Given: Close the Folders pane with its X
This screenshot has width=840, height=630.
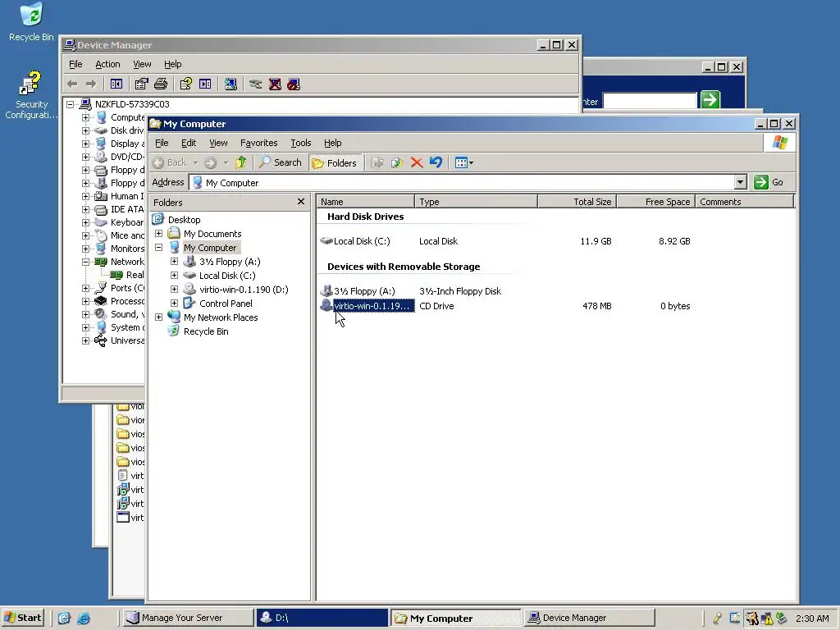Looking at the screenshot, I should click(301, 202).
